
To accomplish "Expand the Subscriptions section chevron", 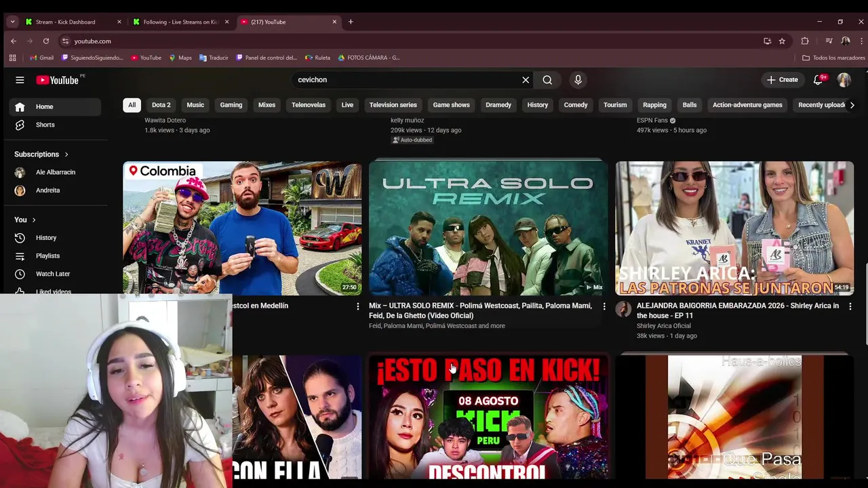I will point(66,155).
